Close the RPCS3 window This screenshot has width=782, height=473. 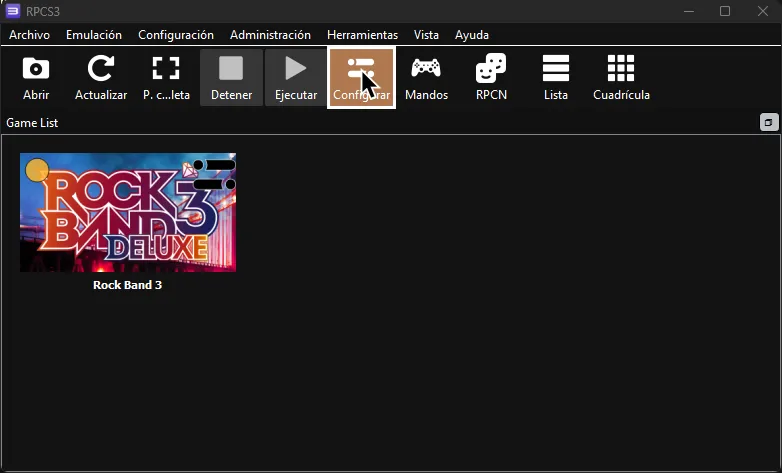coord(763,11)
